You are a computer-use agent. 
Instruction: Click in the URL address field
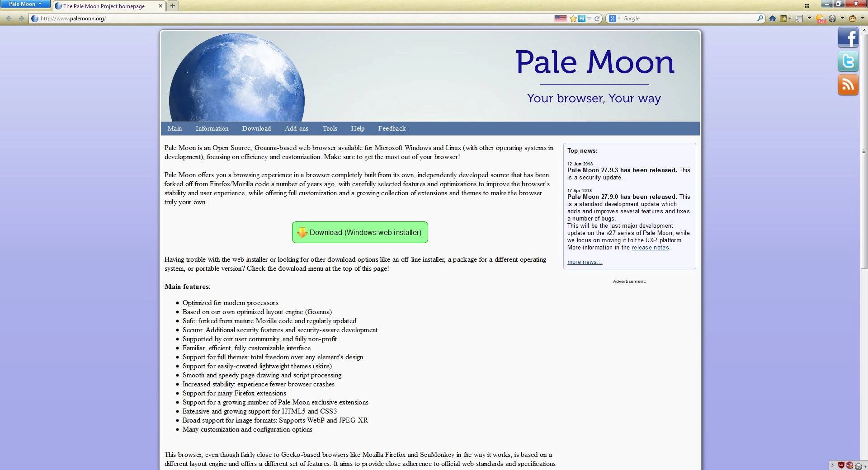click(294, 19)
